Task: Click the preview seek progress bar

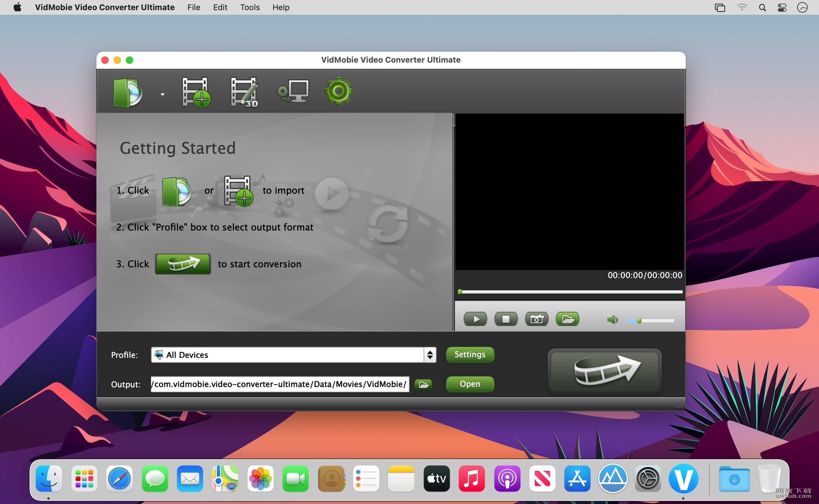Action: coord(570,292)
